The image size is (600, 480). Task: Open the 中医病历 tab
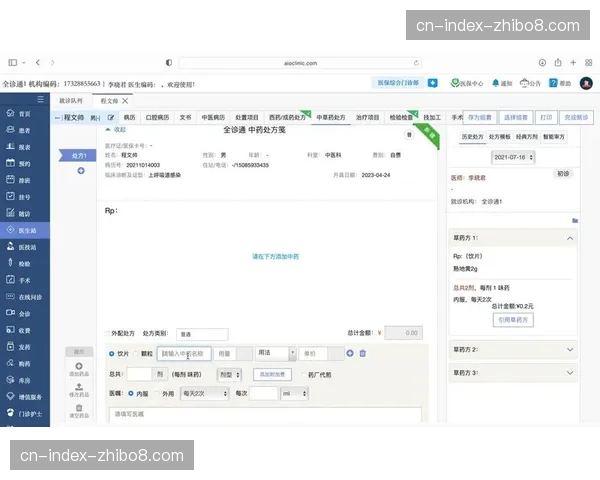click(x=213, y=118)
